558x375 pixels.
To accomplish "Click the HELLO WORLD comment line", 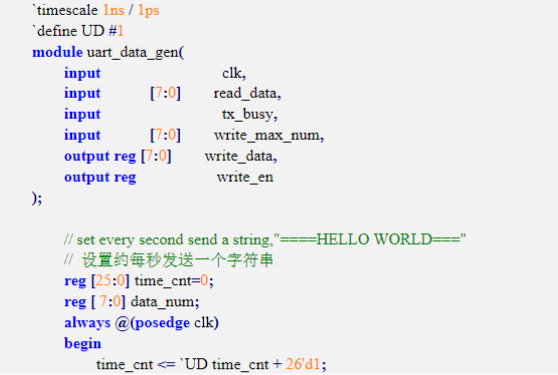I will [x=265, y=239].
